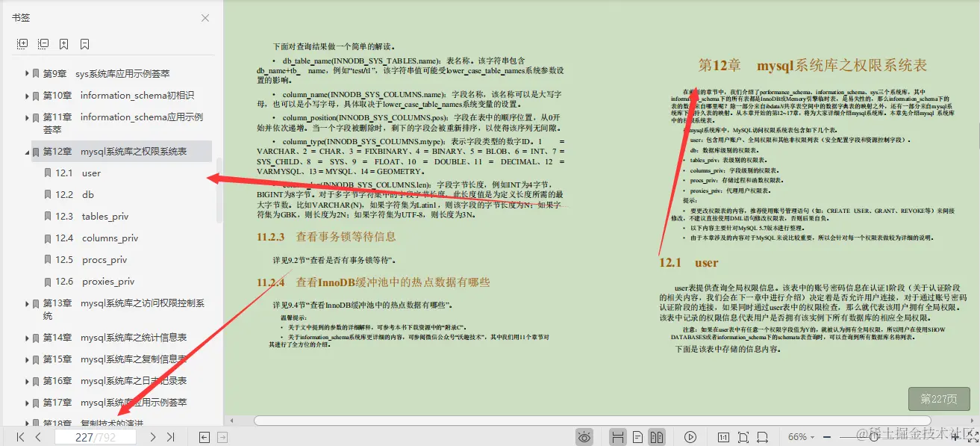Screen dimensions: 980x446
Task: Select the fit-to-page view icon
Action: [x=743, y=436]
